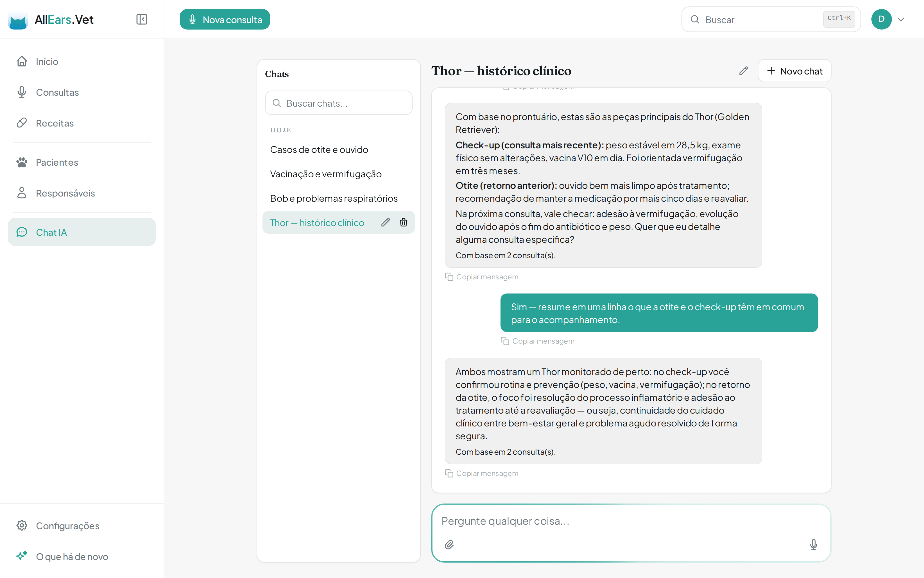
Task: Click into Buscar chats search field
Action: pyautogui.click(x=339, y=103)
